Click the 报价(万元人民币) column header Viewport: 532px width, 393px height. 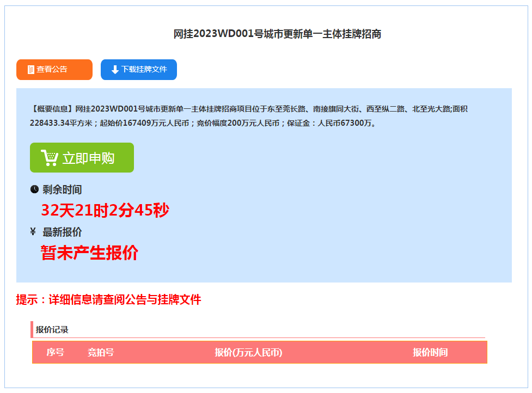click(248, 352)
